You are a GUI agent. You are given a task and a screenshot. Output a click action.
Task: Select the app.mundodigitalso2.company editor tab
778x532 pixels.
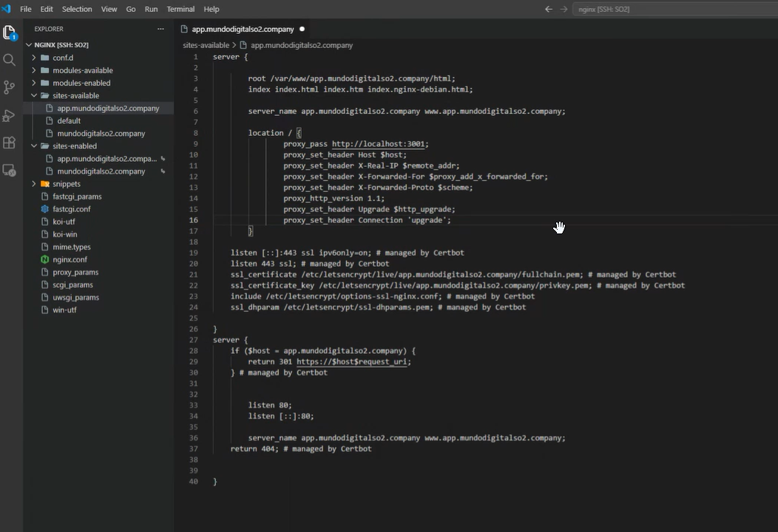tap(243, 30)
